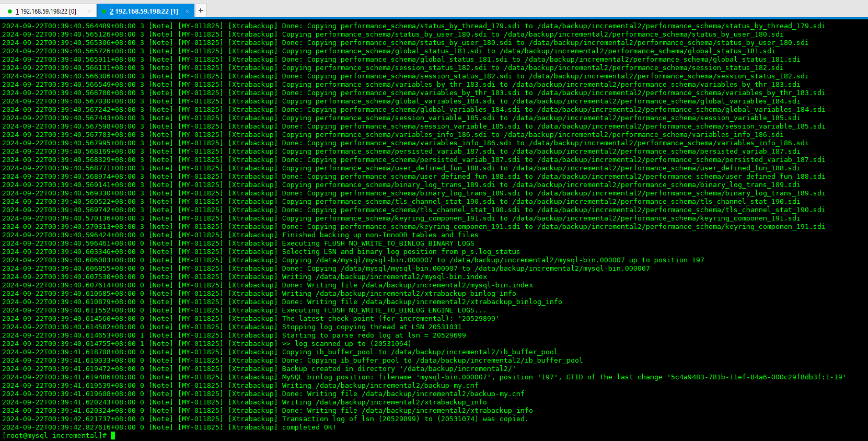Click 'Stopping log copying thread at LSN 20531031'
Screen dimensions: 868x441
(232, 327)
